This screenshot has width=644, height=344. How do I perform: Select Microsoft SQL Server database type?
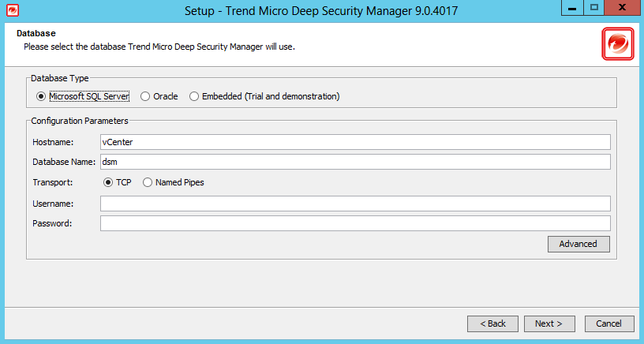pos(41,96)
